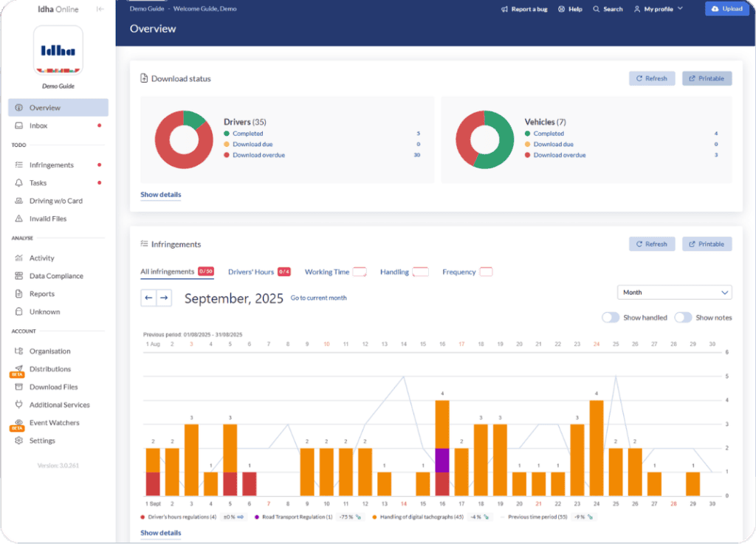The image size is (756, 544).
Task: Click the Reports document icon
Action: click(18, 294)
